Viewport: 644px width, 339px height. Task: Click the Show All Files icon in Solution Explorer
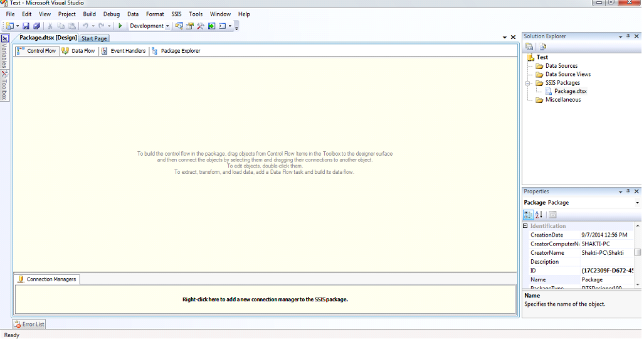click(542, 46)
